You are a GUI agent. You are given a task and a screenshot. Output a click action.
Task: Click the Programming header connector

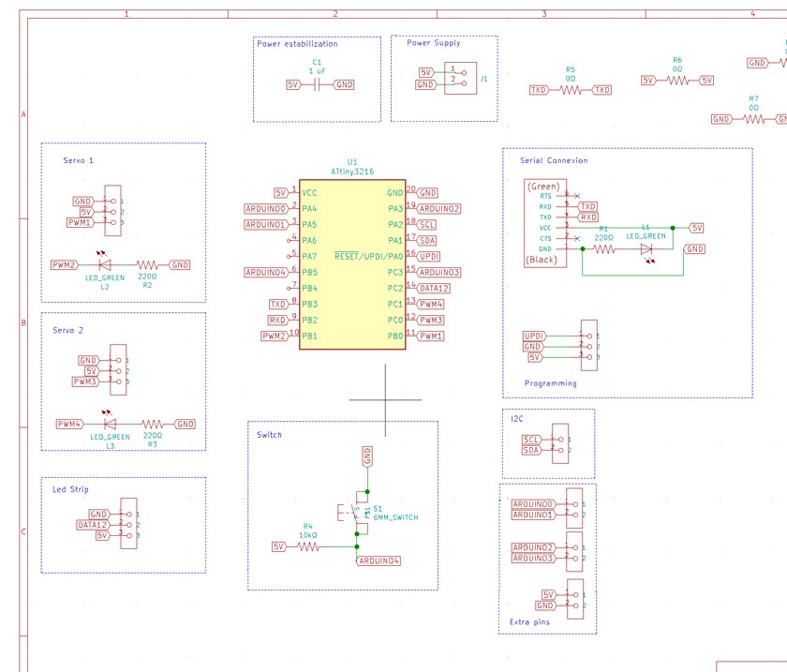pos(589,346)
